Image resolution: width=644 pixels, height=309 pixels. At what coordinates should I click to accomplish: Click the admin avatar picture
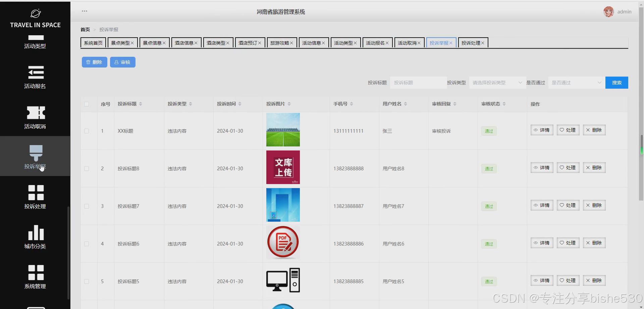click(x=608, y=12)
